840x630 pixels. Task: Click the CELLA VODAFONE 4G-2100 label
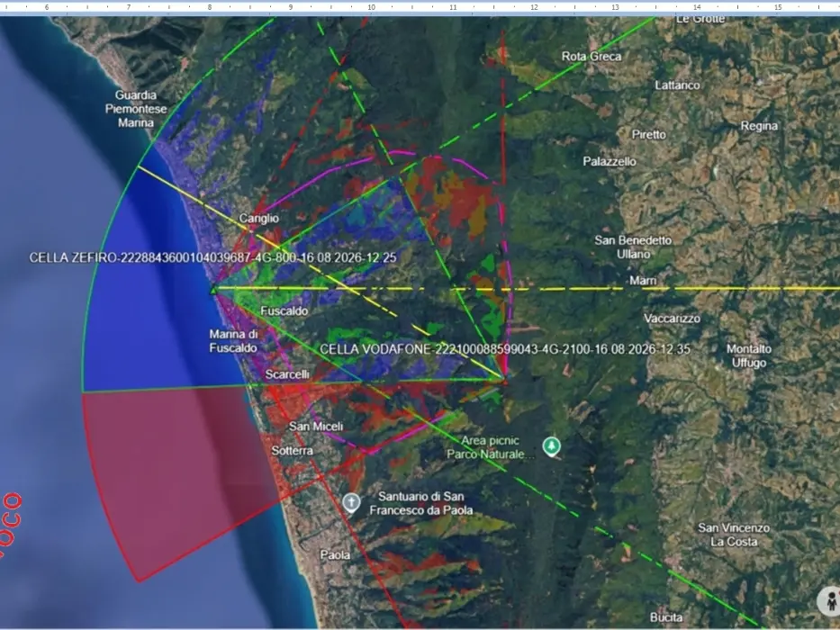click(505, 349)
